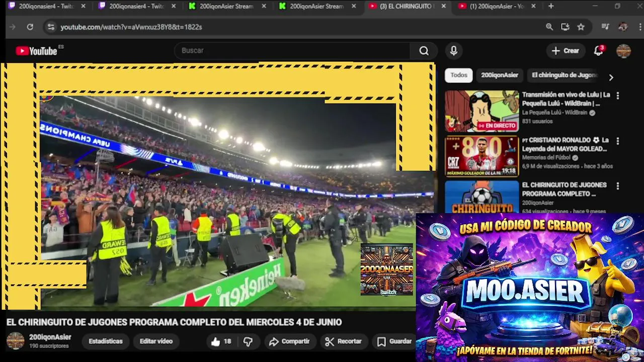Open the browser zoom magnifier icon
The image size is (644, 362).
pyautogui.click(x=549, y=27)
